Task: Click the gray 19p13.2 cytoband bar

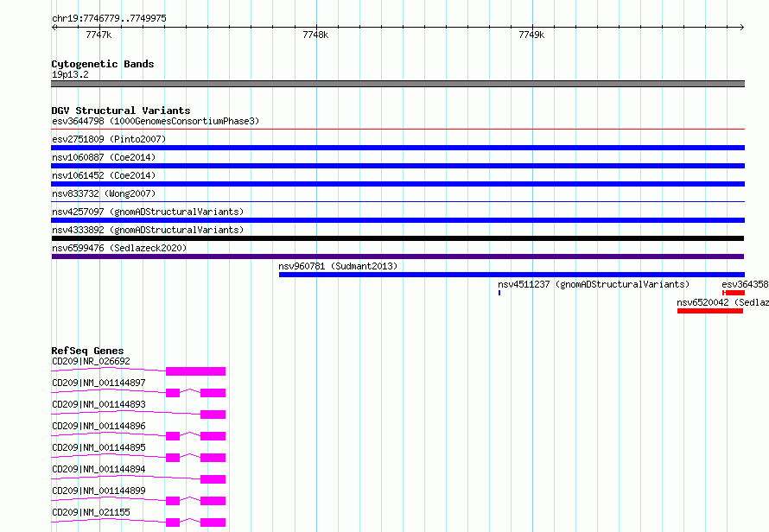Action: click(x=397, y=84)
